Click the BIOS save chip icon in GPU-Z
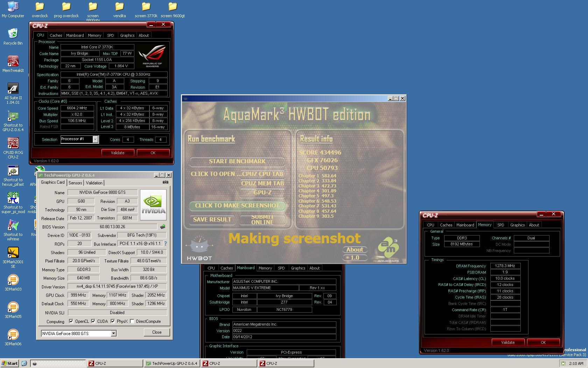This screenshot has height=368, width=588. [x=163, y=227]
